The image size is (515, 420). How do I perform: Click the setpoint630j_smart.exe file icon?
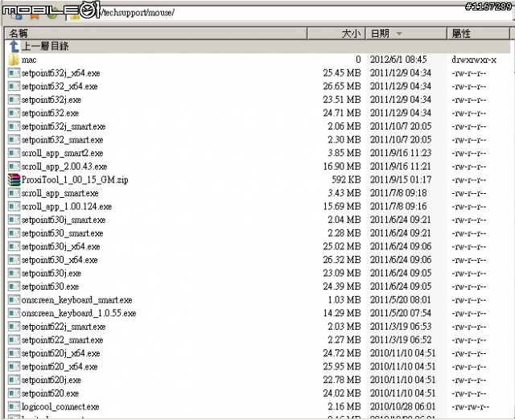[x=14, y=220]
